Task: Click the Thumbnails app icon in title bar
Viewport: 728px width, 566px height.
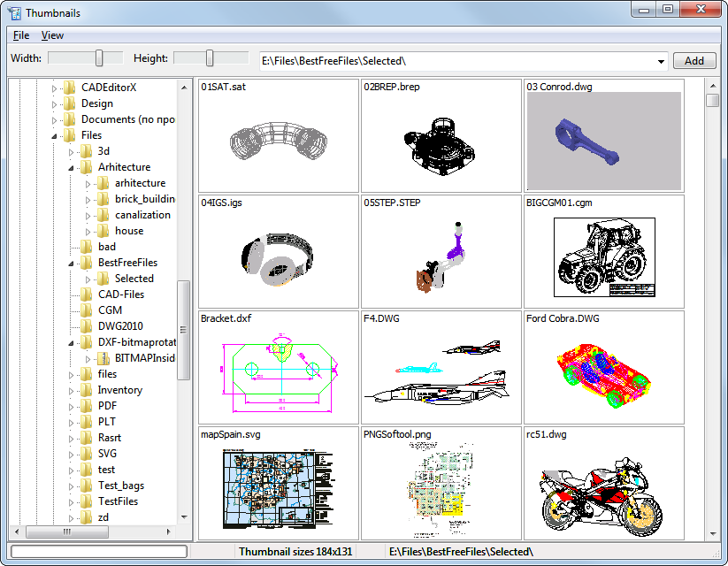Action: point(15,12)
